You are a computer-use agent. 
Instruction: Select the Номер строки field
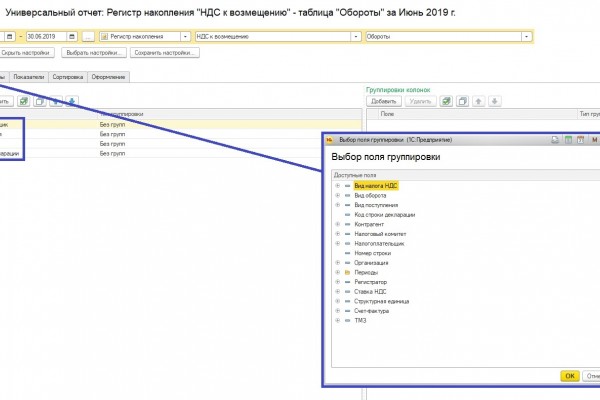tap(372, 253)
